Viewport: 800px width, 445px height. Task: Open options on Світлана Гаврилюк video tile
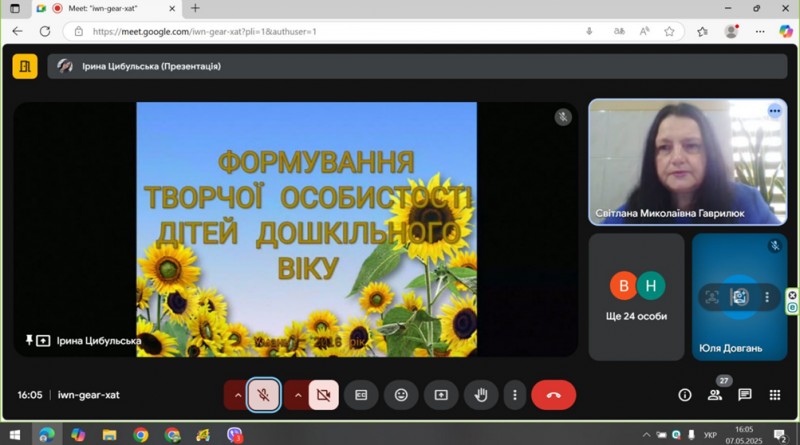pos(774,111)
